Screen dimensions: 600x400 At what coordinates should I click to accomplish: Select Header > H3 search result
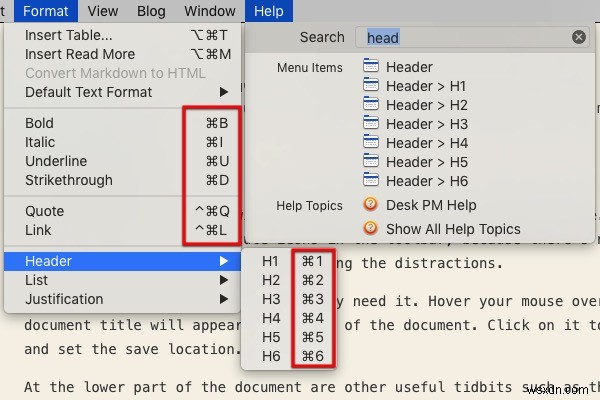click(427, 124)
